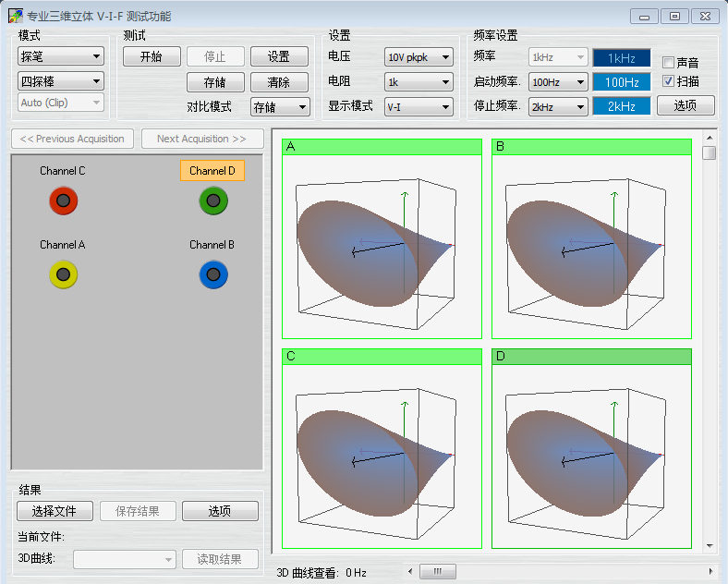Open the 探笔 mode dropdown
Screen dimensions: 728x584
point(61,56)
